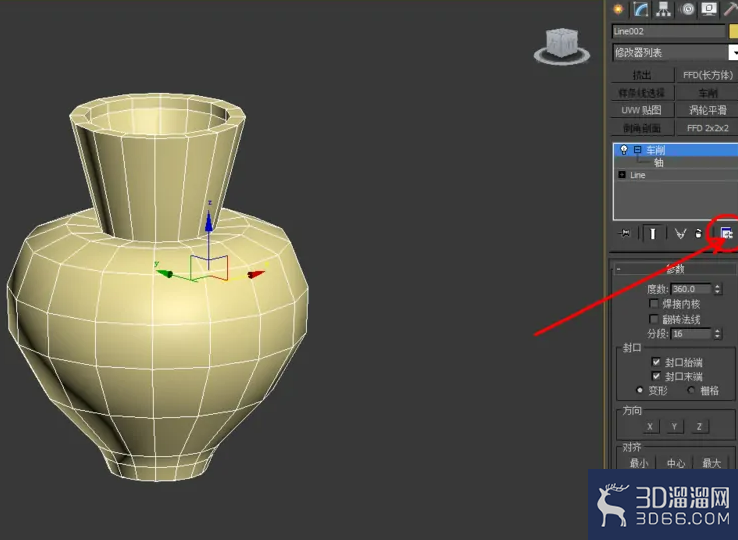The width and height of the screenshot is (738, 540).
Task: Apply the FFD 2x2x2 modifier button
Action: [x=707, y=128]
